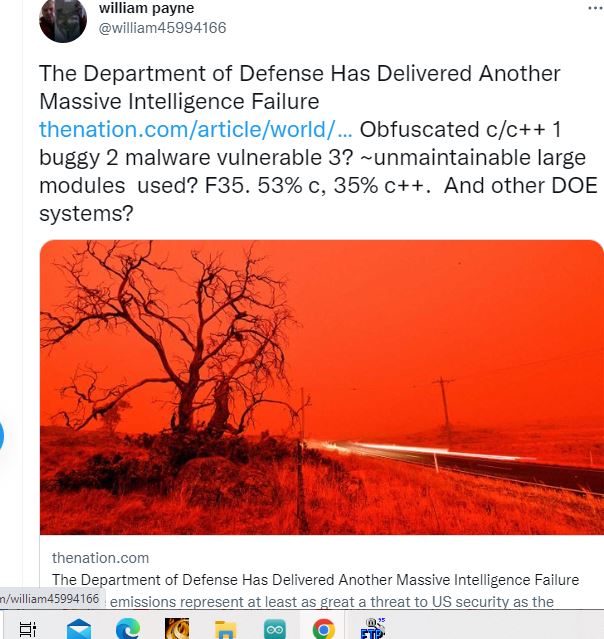Open the thenation.com/article/world link in tweet
This screenshot has height=639, width=604.
[196, 130]
